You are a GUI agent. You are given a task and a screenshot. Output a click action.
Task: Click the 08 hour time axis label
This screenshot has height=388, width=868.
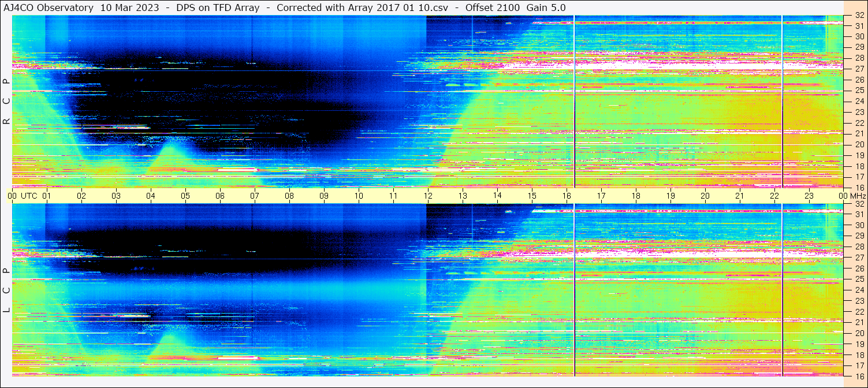[x=289, y=196]
